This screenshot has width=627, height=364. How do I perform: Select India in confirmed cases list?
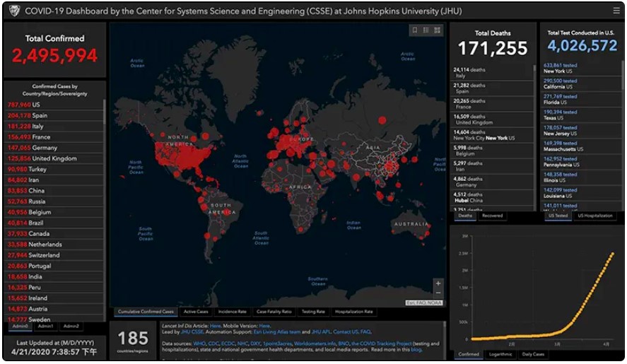pos(54,277)
